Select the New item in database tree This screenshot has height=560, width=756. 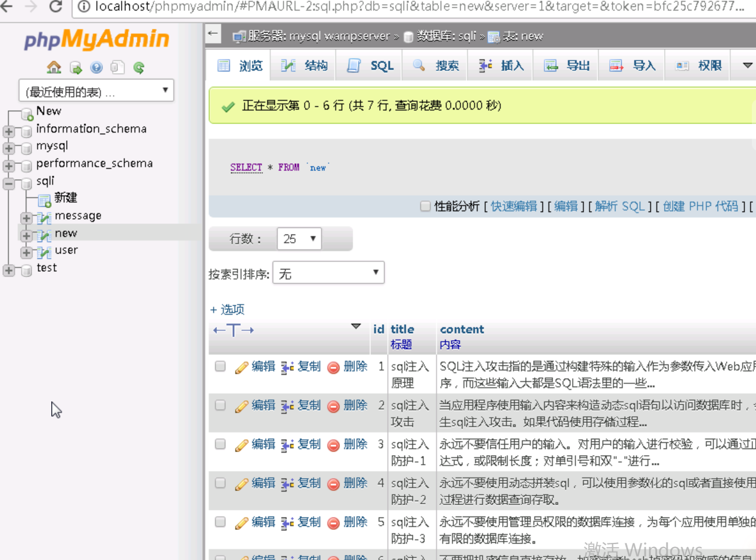[x=48, y=111]
